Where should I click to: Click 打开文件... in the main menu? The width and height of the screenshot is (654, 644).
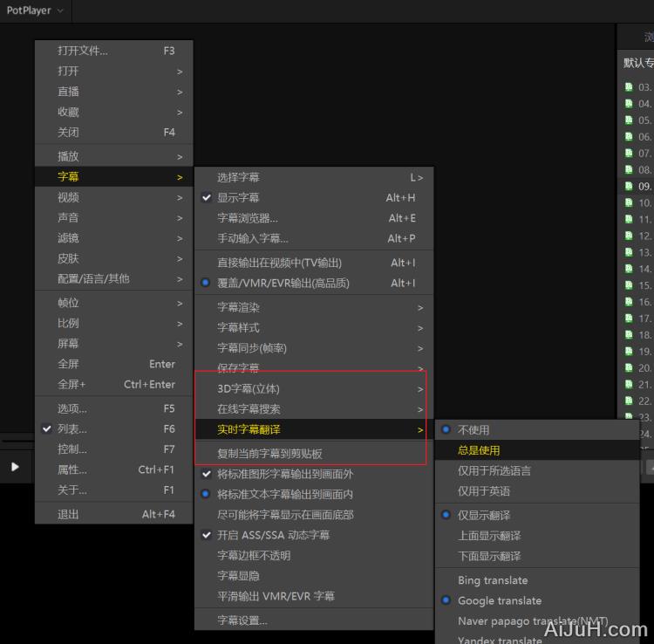[x=83, y=51]
